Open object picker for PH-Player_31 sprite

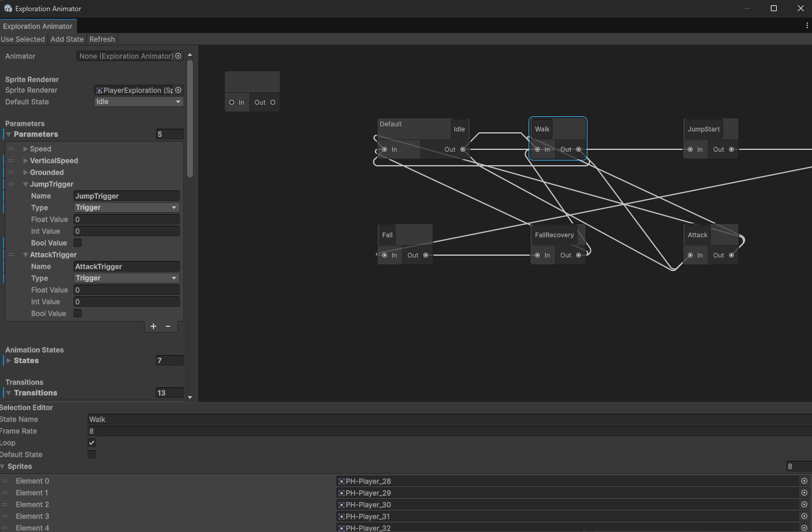(804, 516)
